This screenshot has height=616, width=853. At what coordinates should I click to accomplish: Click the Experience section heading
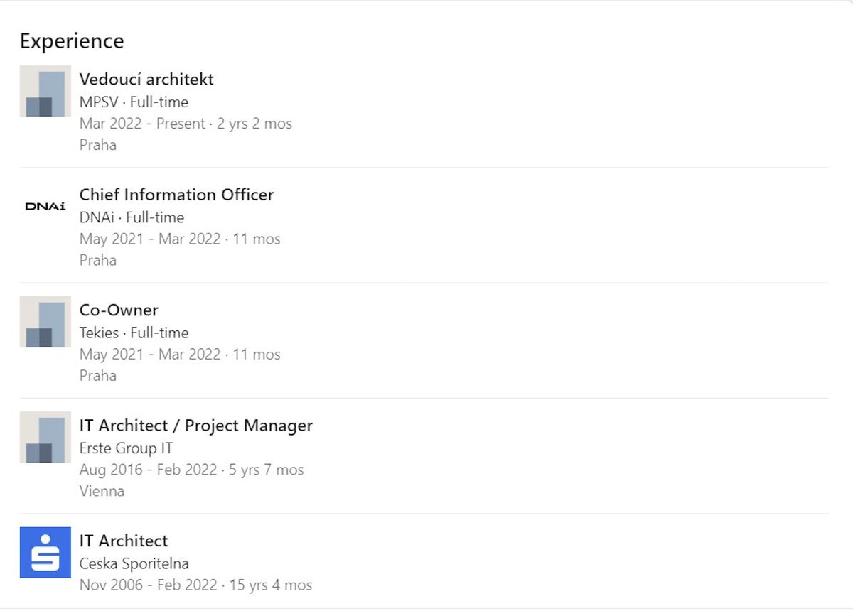pyautogui.click(x=72, y=41)
